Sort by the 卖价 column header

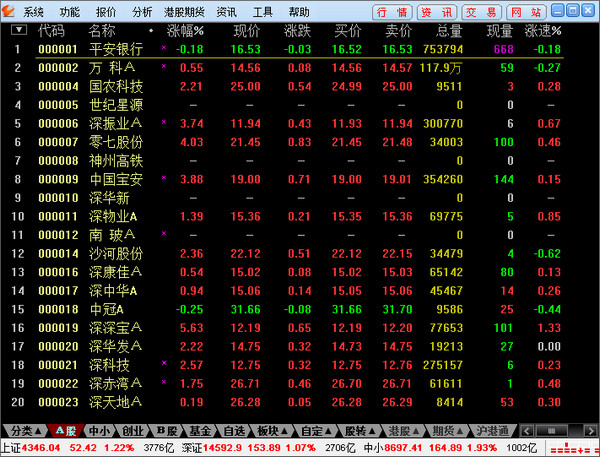(398, 31)
